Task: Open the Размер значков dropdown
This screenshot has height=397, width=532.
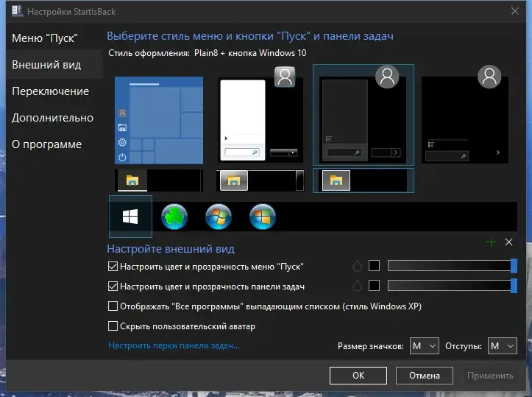Action: tap(424, 346)
